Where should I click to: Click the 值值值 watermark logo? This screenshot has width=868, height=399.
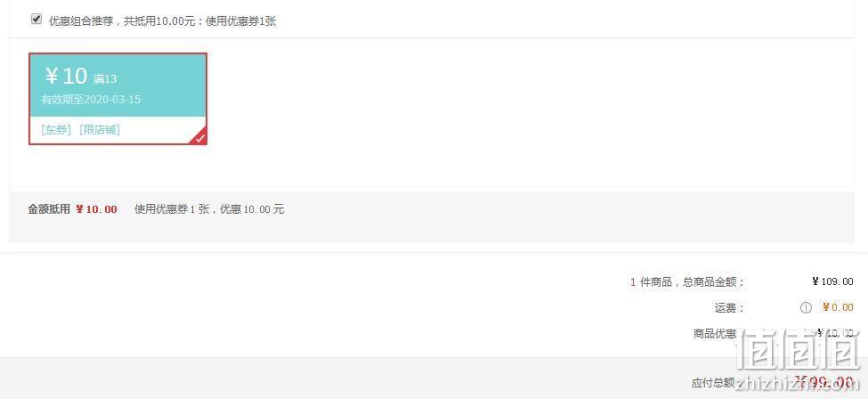tap(799, 350)
